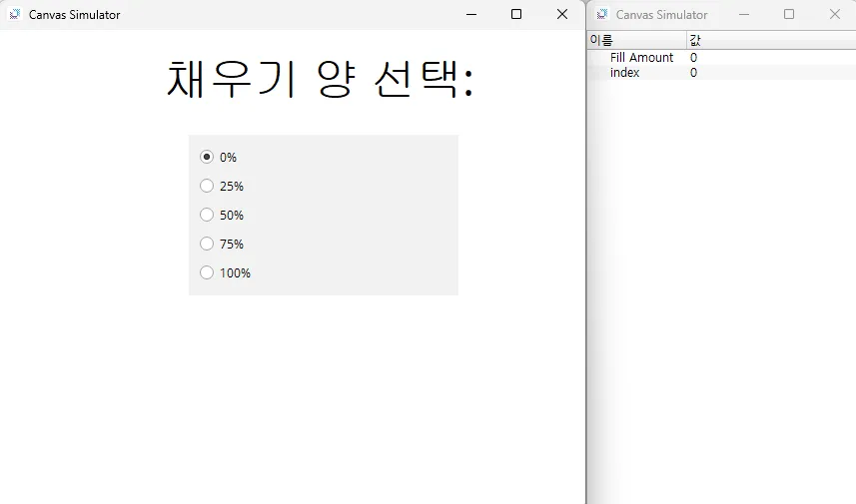
Task: Select the 25% fill option
Action: pos(207,186)
